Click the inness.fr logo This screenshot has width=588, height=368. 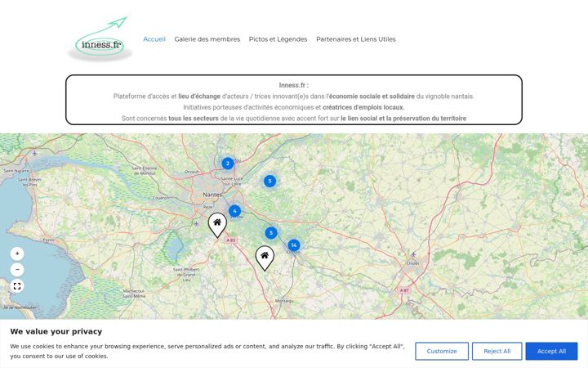tap(100, 39)
